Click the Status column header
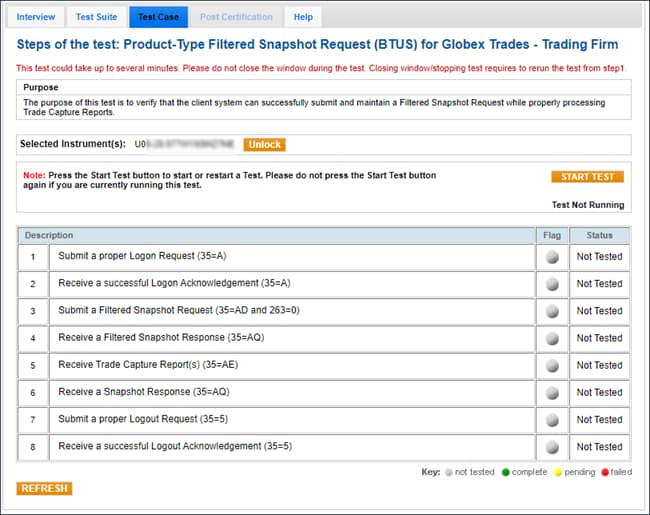650x515 pixels. click(599, 235)
